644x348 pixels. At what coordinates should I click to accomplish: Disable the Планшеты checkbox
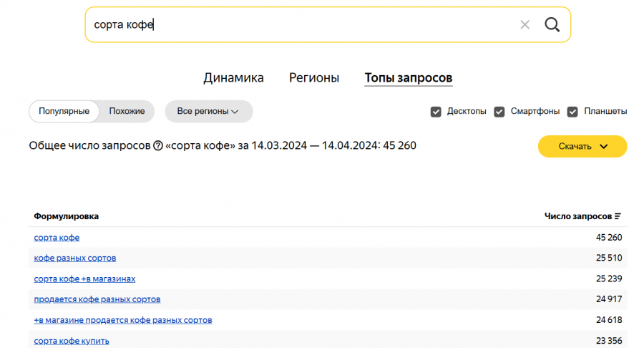(572, 112)
